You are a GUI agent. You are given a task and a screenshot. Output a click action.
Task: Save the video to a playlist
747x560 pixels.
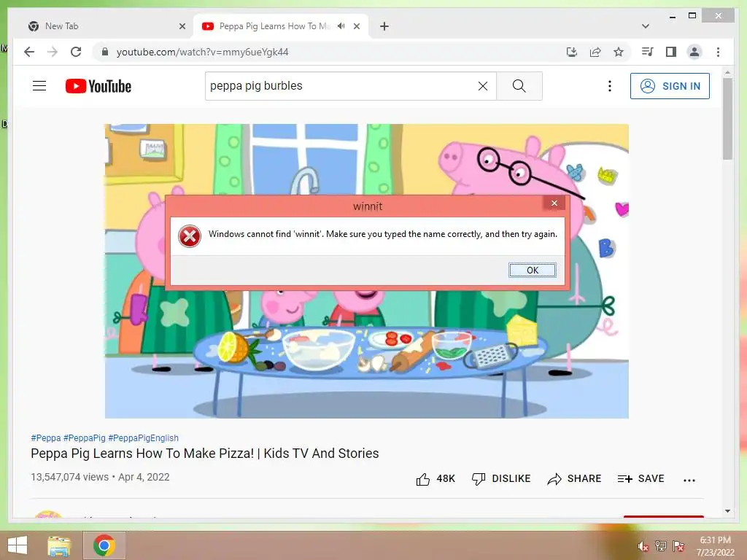[x=640, y=479]
